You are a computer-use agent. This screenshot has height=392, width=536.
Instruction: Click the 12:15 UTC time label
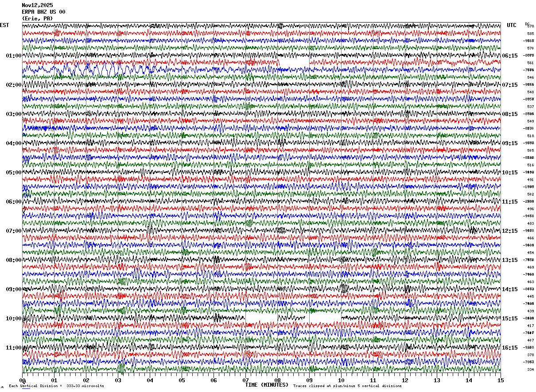click(510, 231)
